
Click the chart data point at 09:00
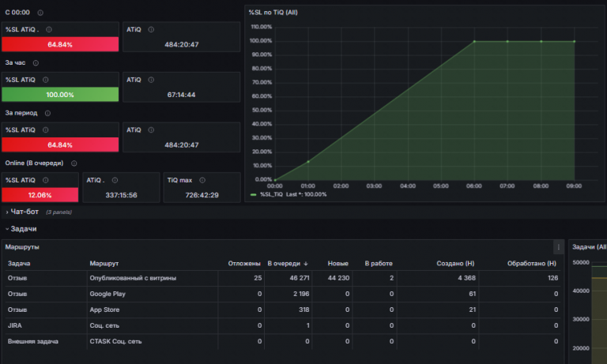(574, 41)
